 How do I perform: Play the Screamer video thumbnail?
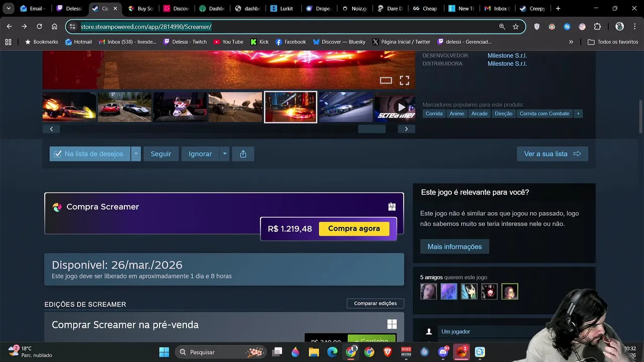coord(395,107)
